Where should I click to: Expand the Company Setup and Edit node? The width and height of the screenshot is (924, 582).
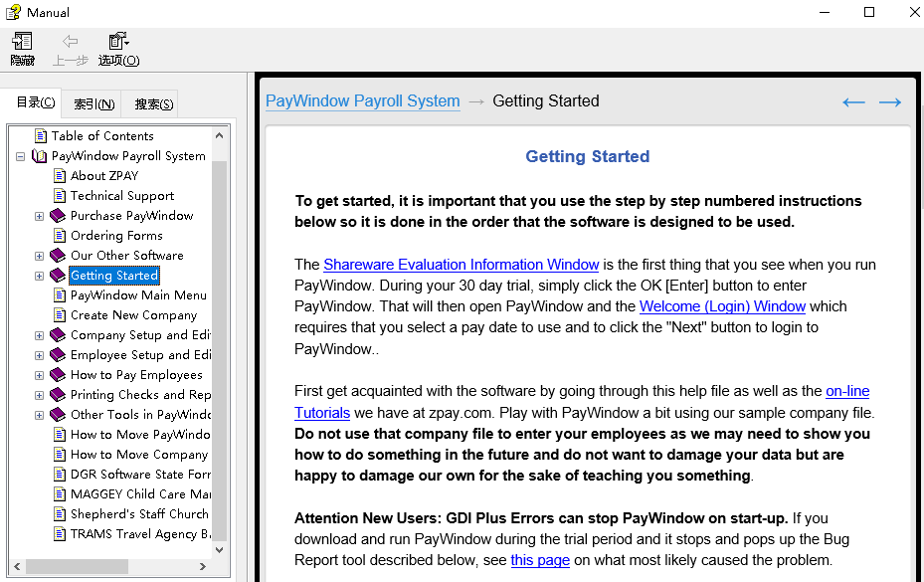pos(40,335)
